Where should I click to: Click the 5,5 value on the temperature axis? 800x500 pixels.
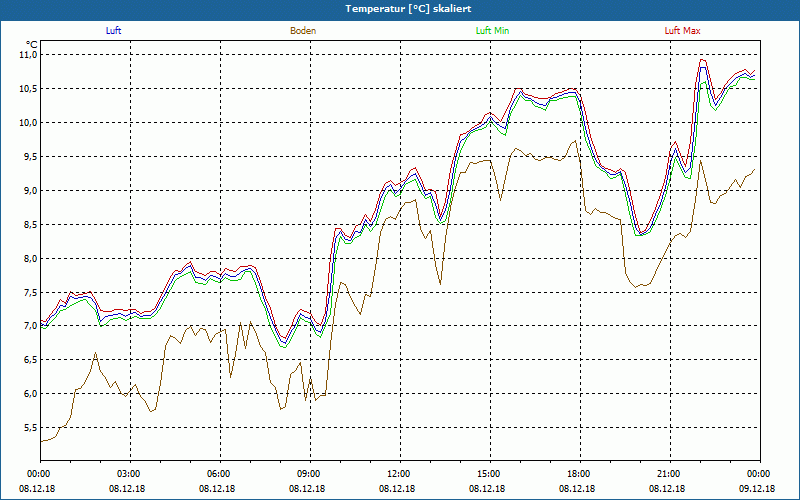click(x=31, y=428)
